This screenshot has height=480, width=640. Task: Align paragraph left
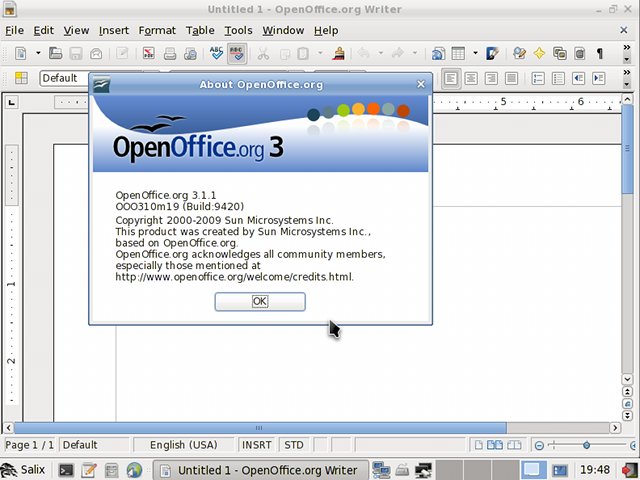pyautogui.click(x=451, y=78)
